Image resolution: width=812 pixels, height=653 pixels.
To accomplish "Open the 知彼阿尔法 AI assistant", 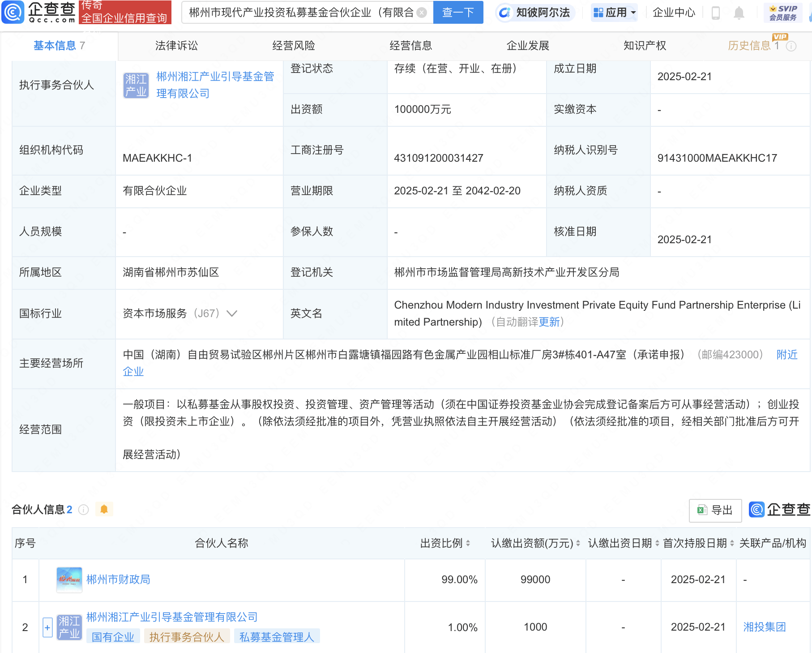I will [x=535, y=13].
